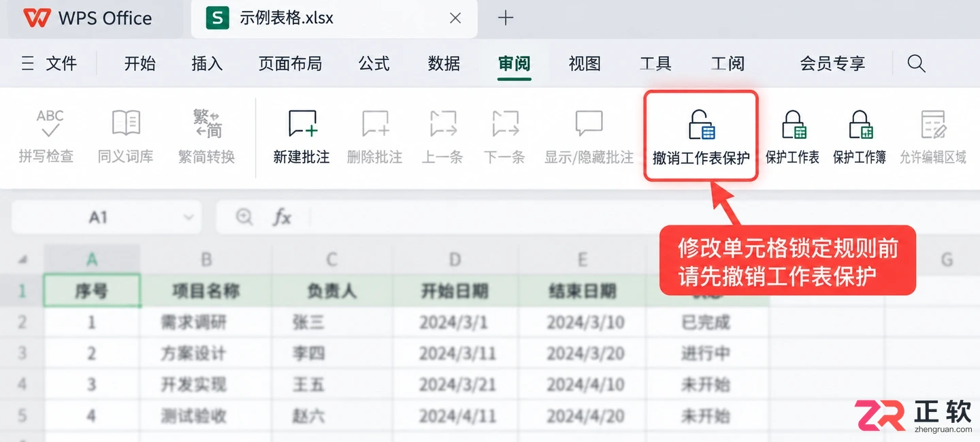
Task: Select column B header
Action: click(206, 259)
